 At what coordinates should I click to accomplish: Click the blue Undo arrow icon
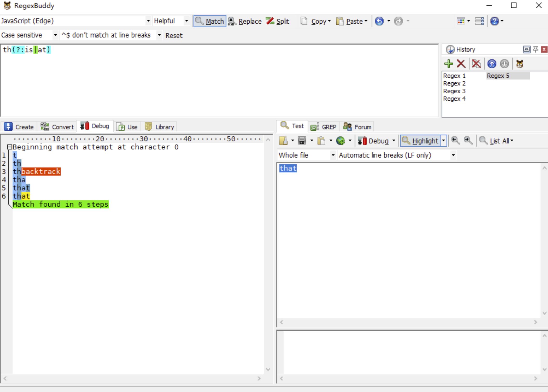pyautogui.click(x=379, y=21)
